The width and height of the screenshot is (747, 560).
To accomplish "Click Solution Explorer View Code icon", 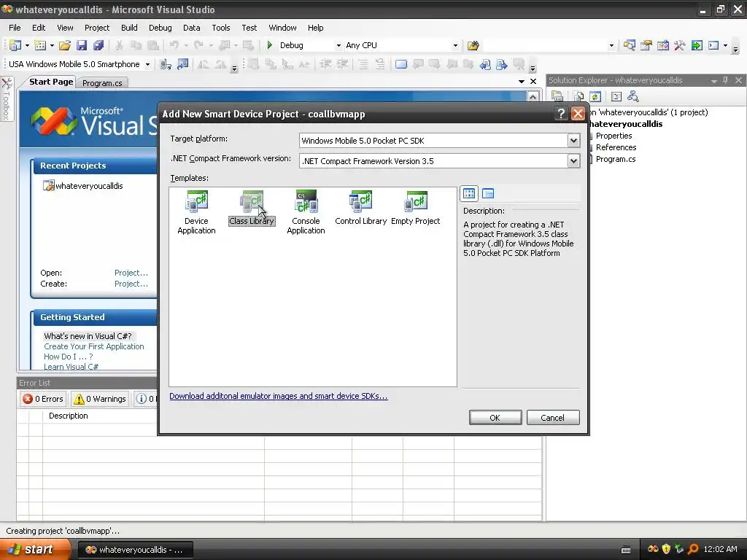I will point(616,97).
